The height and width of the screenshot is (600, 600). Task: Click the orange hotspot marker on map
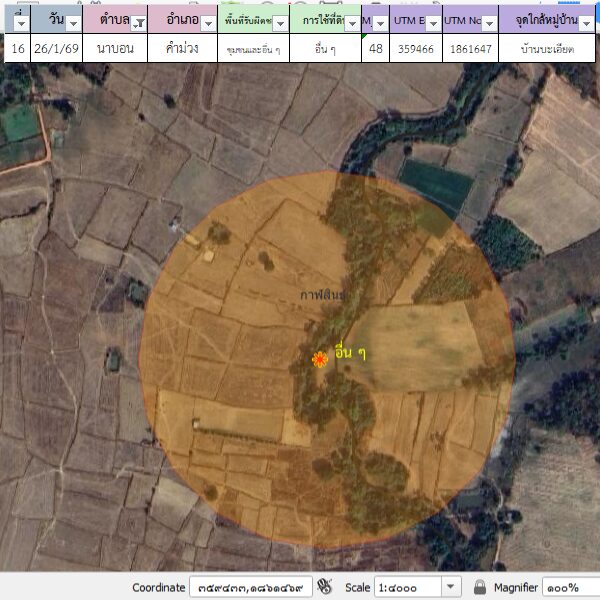(x=320, y=359)
